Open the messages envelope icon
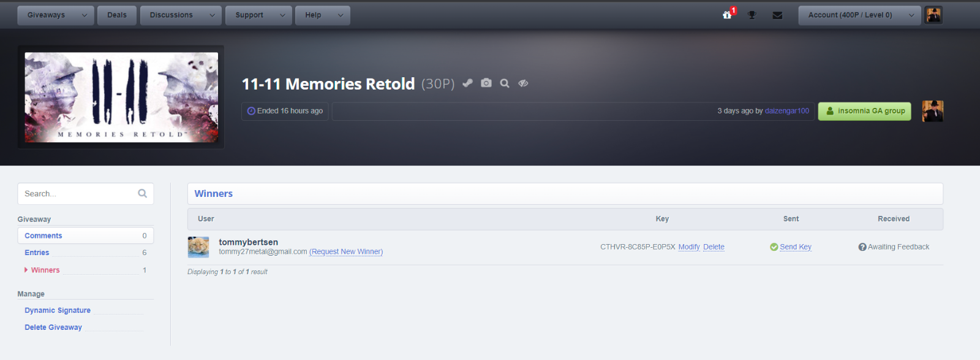980x360 pixels. tap(777, 15)
